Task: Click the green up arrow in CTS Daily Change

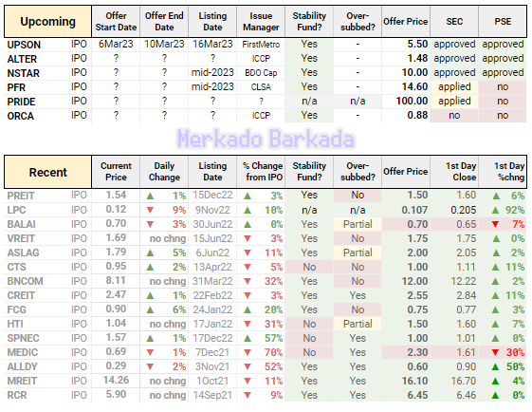Action: tap(150, 268)
